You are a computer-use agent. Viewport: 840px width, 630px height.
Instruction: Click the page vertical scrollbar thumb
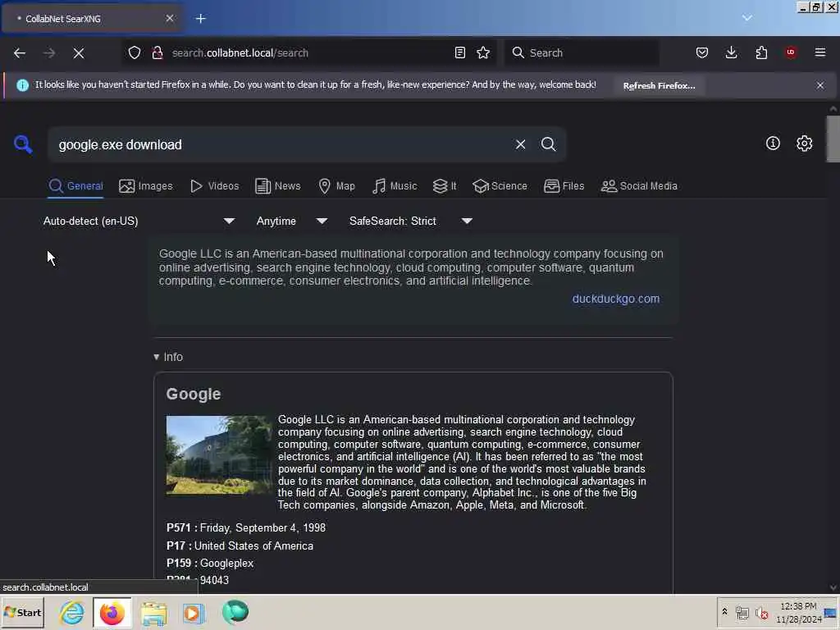[x=833, y=138]
